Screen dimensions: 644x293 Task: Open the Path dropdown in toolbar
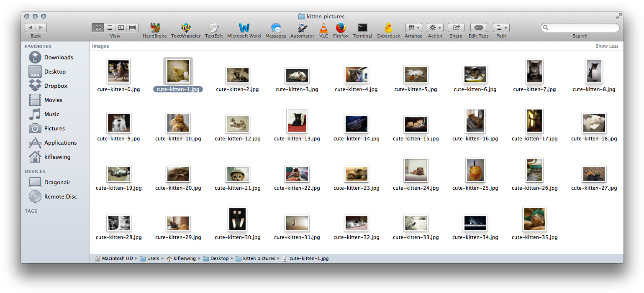[501, 28]
